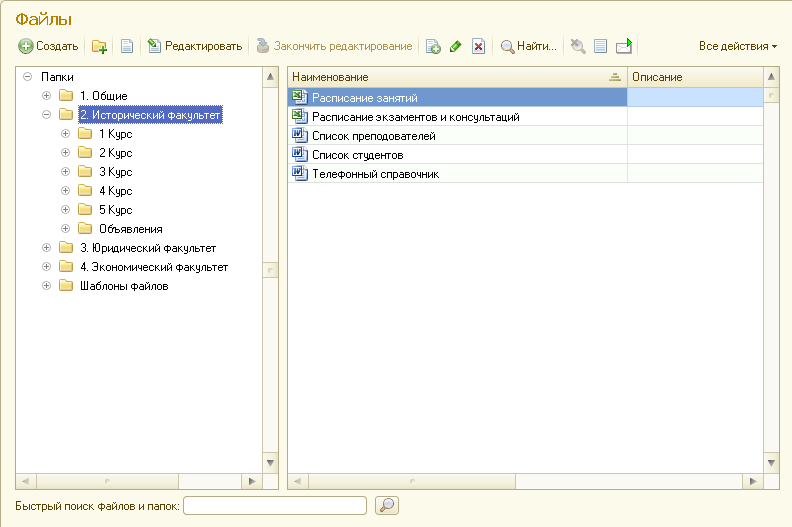Viewport: 792px width, 527px height.
Task: Select 4. Экономический факультет folder
Action: point(154,267)
